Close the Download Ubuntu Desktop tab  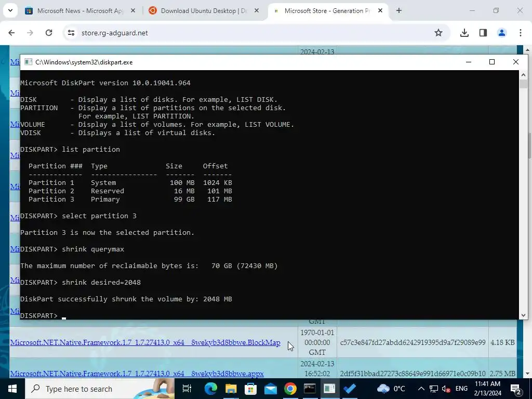click(257, 11)
